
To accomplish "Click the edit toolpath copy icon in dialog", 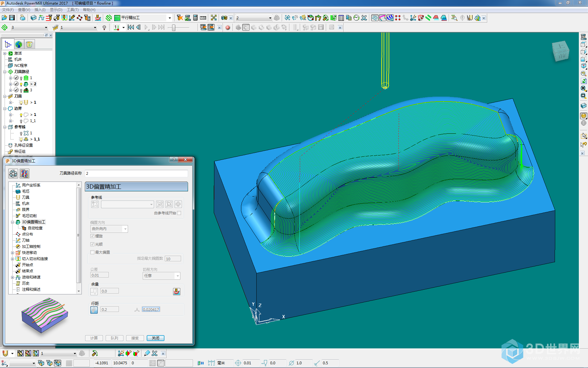I will pos(24,174).
